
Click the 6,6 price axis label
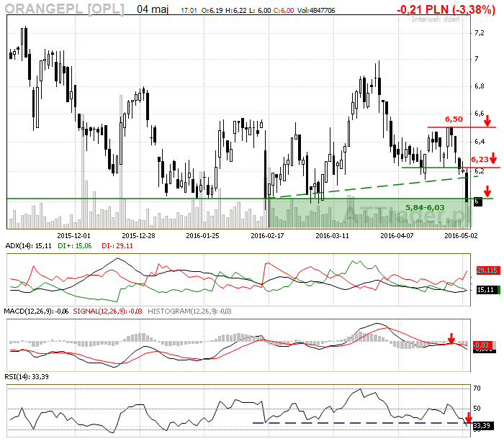[x=480, y=114]
